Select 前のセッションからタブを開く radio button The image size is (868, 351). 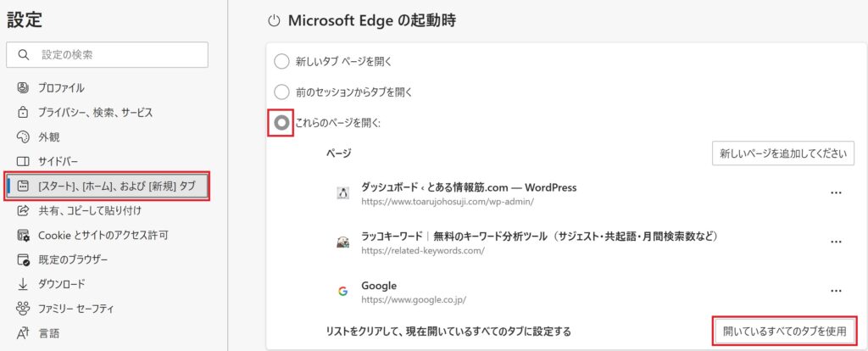(281, 92)
